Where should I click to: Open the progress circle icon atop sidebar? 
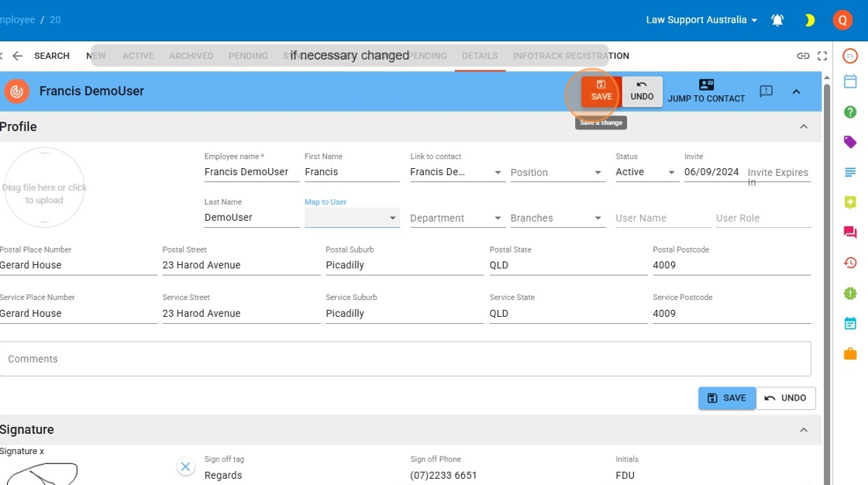pyautogui.click(x=850, y=56)
